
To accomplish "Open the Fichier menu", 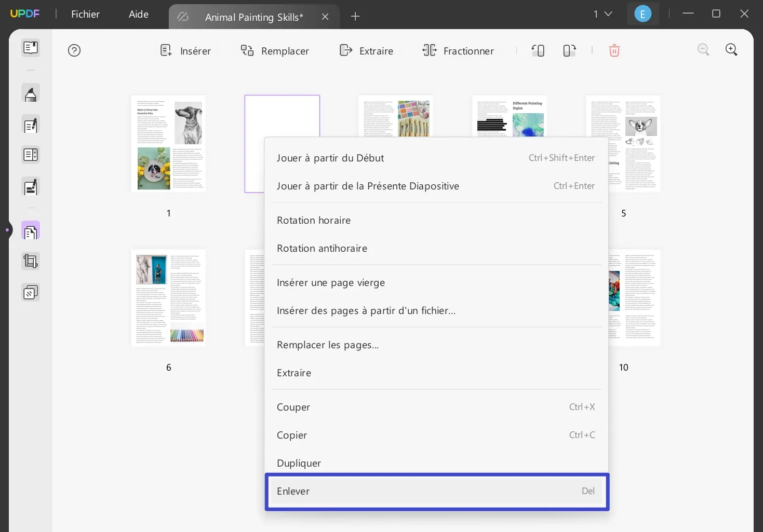I will (x=85, y=14).
